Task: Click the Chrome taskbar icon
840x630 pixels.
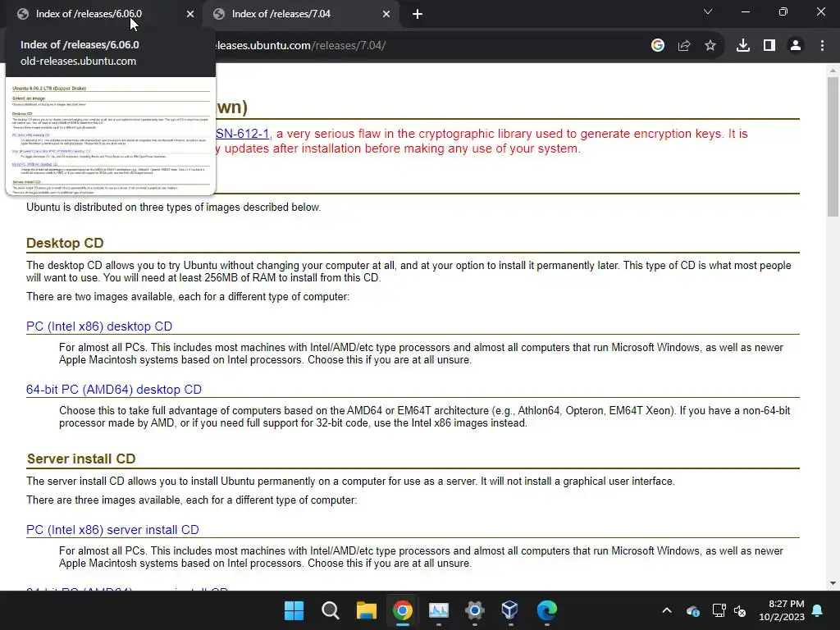Action: click(402, 610)
